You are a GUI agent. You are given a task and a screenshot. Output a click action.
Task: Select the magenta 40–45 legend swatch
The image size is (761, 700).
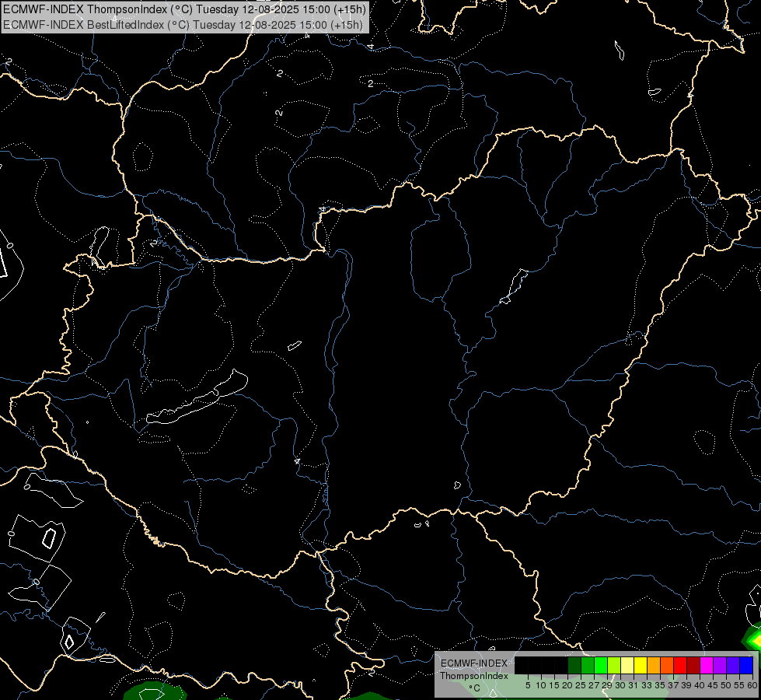tap(706, 665)
